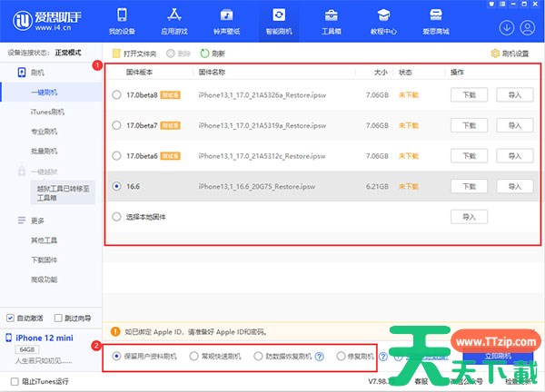Click the download manager arrow icon
545x392 pixels.
[506, 28]
